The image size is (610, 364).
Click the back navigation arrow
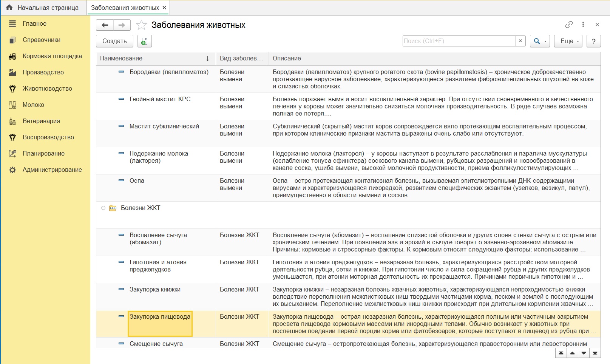click(105, 25)
